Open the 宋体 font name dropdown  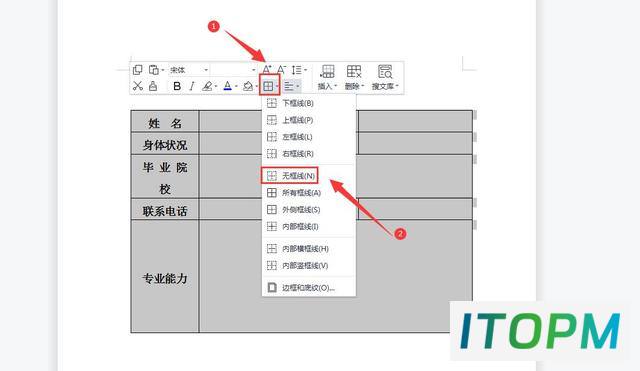(189, 70)
